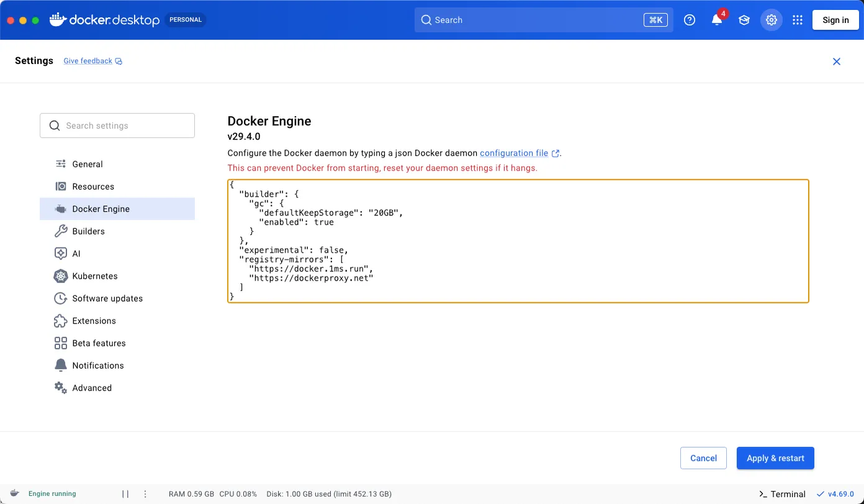This screenshot has width=864, height=504.
Task: Select Software updates in settings sidebar
Action: pyautogui.click(x=117, y=298)
